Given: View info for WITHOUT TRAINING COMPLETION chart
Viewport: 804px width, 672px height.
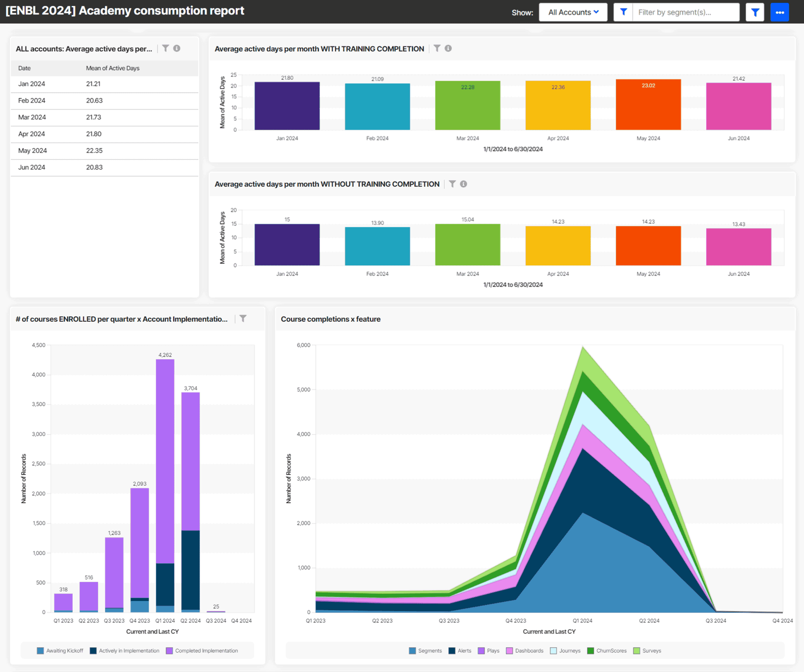Looking at the screenshot, I should click(x=463, y=184).
